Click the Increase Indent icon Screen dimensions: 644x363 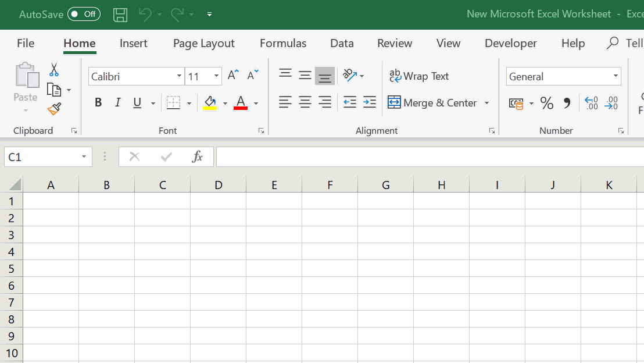(x=370, y=102)
